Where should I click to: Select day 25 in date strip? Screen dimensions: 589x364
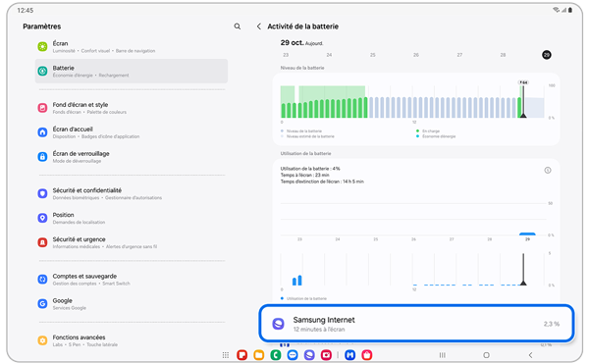[373, 55]
